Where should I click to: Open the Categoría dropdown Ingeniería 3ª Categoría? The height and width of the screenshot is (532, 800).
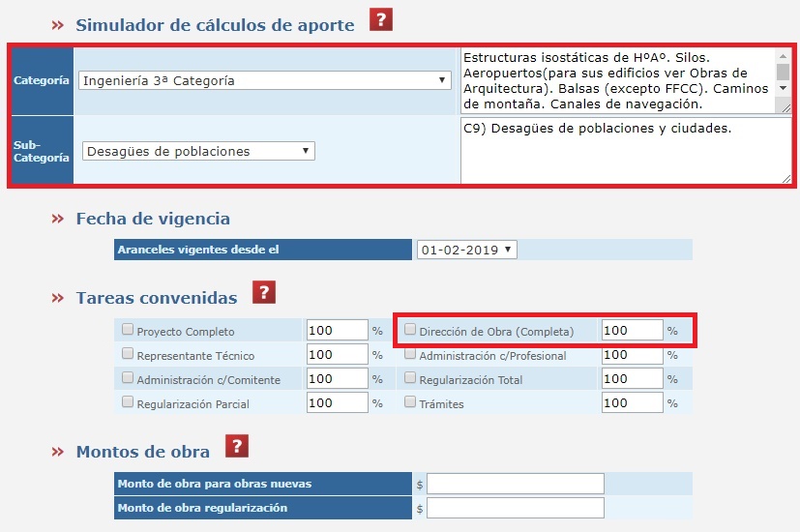pos(264,80)
